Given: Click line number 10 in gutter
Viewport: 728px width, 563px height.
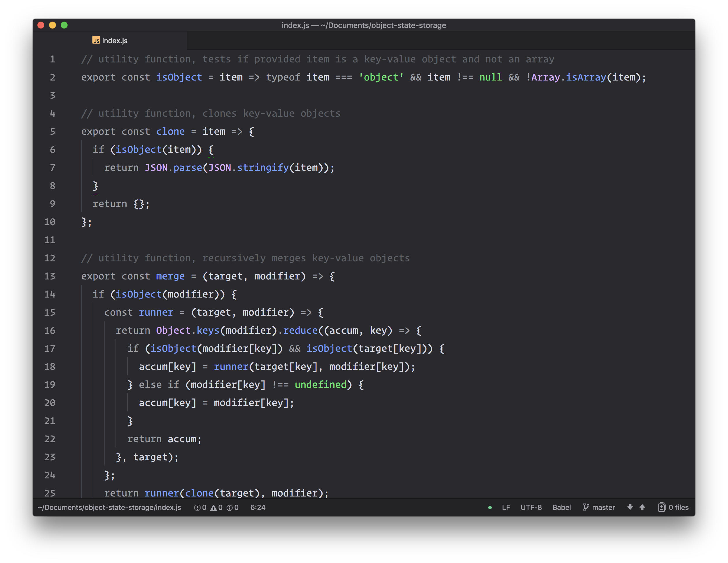Looking at the screenshot, I should pos(50,222).
